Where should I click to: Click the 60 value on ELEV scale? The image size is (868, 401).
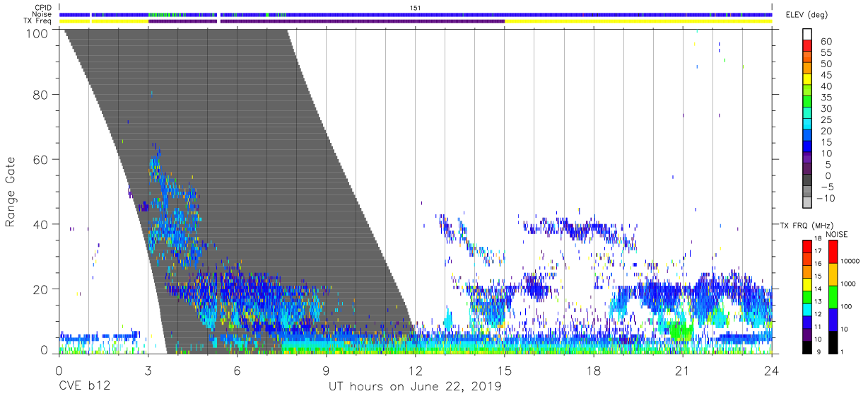(x=826, y=42)
